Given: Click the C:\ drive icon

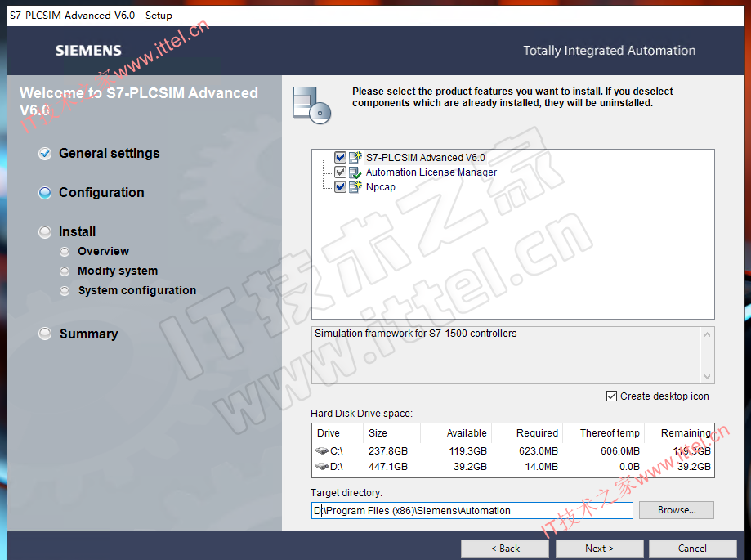Looking at the screenshot, I should coord(322,450).
